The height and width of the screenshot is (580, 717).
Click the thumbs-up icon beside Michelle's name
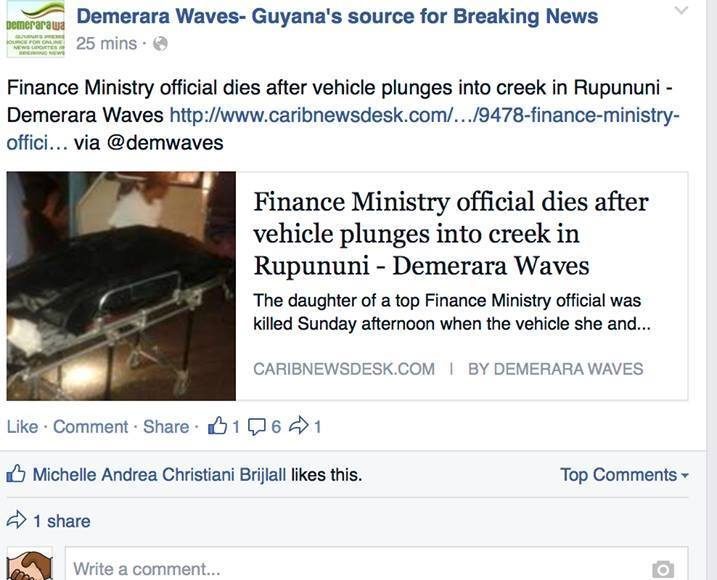pos(16,474)
